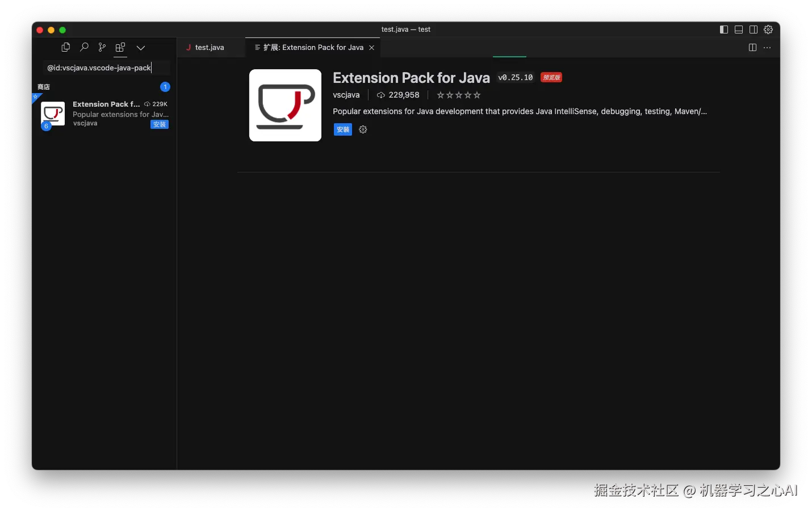Screen dimensions: 812x512
Task: Open the Explorer files view
Action: (66, 47)
